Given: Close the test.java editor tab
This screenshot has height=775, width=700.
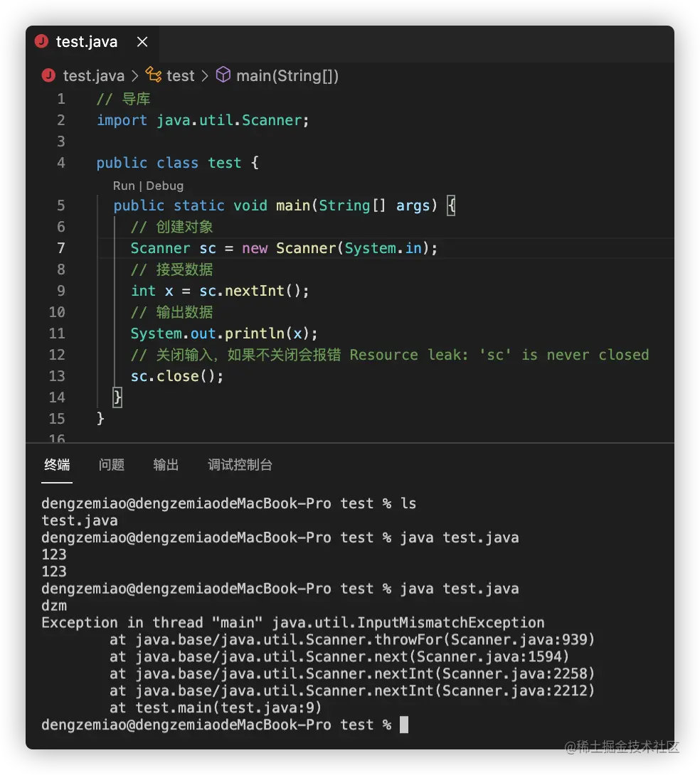Looking at the screenshot, I should (142, 42).
